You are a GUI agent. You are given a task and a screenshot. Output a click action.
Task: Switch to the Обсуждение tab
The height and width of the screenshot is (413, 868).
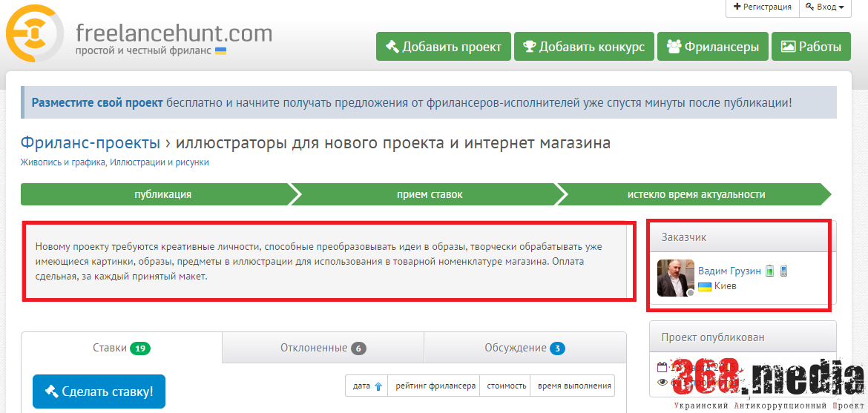(x=525, y=348)
